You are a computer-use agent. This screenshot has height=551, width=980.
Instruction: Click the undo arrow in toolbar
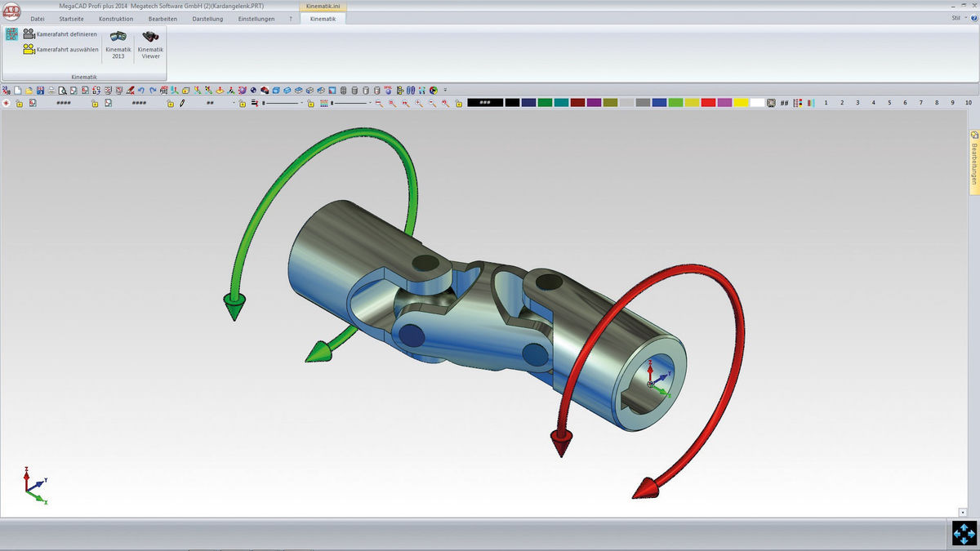click(x=141, y=90)
